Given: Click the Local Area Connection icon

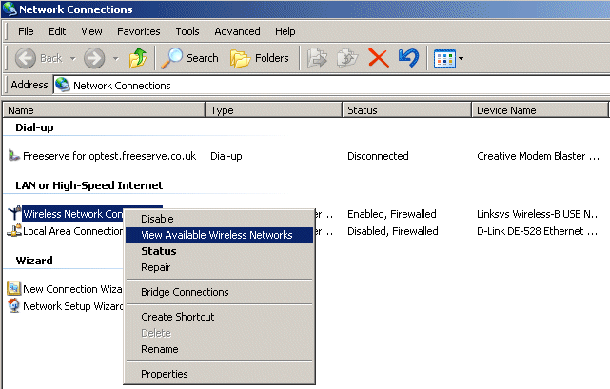Looking at the screenshot, I should [x=14, y=230].
